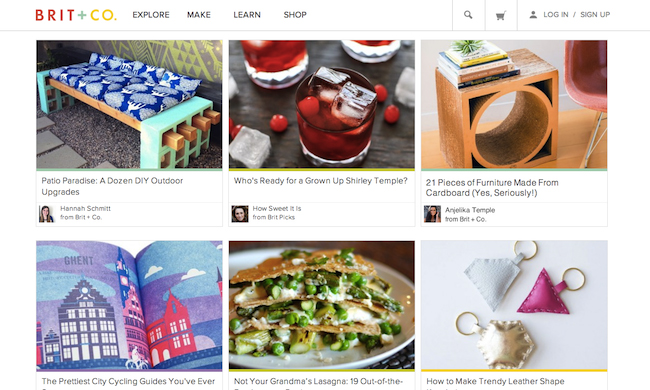Click the user profile silhouette icon
Image resolution: width=650 pixels, height=390 pixels.
click(533, 15)
